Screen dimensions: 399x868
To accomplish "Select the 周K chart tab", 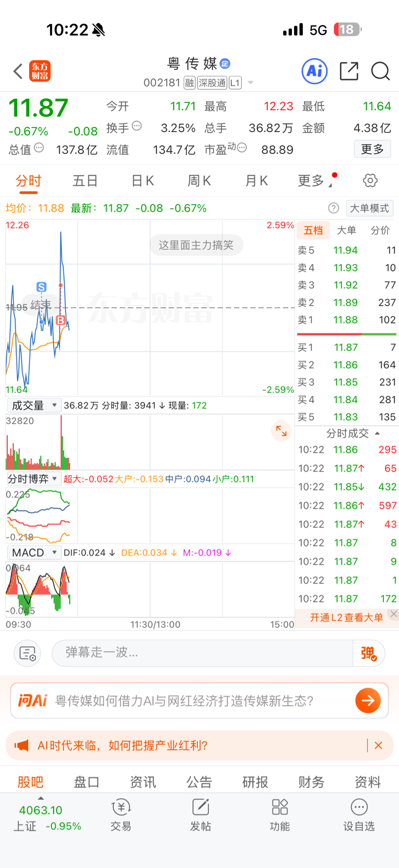I will 199,180.
